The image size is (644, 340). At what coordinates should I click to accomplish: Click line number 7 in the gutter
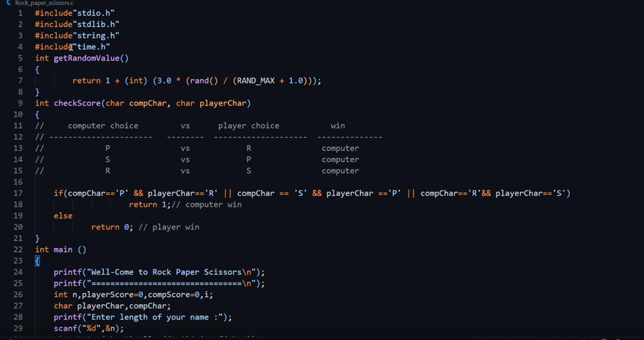point(20,81)
